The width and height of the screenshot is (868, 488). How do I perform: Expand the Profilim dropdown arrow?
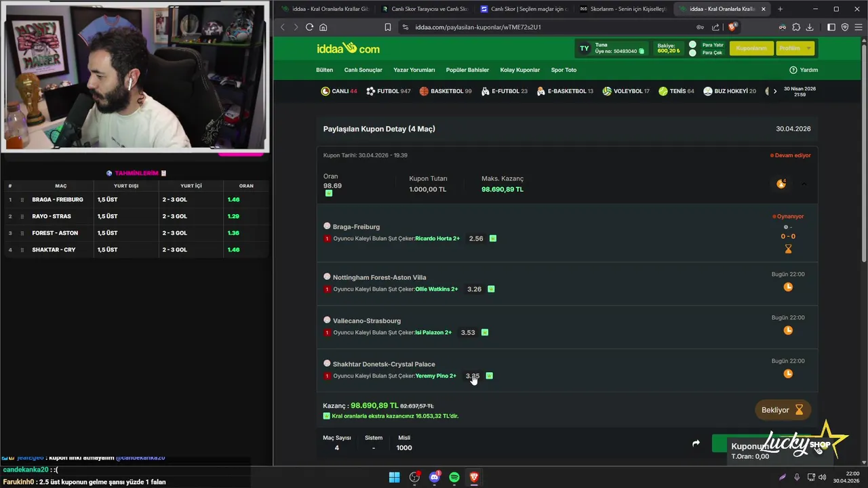[808, 49]
